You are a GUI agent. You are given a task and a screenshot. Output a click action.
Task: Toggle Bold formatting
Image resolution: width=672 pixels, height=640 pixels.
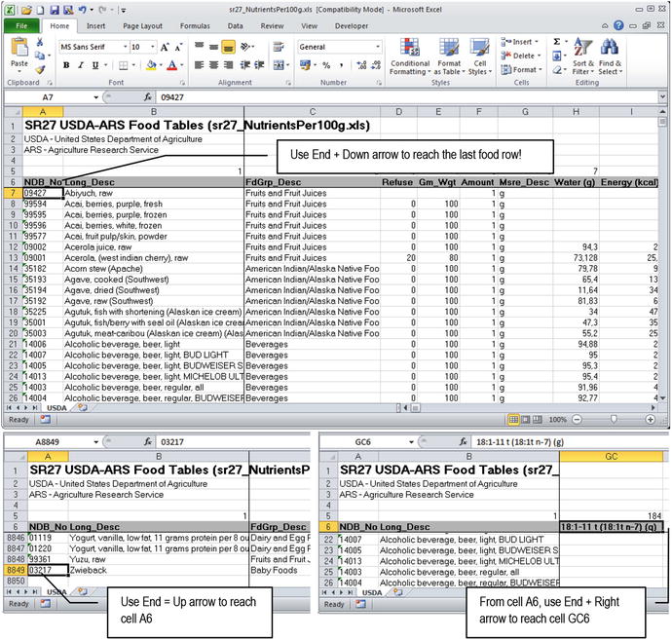[66, 65]
